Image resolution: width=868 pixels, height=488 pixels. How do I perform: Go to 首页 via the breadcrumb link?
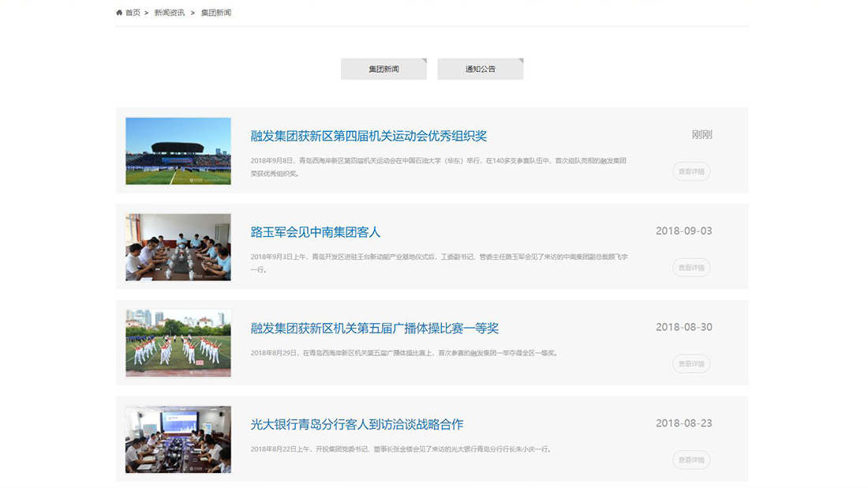pyautogui.click(x=133, y=13)
